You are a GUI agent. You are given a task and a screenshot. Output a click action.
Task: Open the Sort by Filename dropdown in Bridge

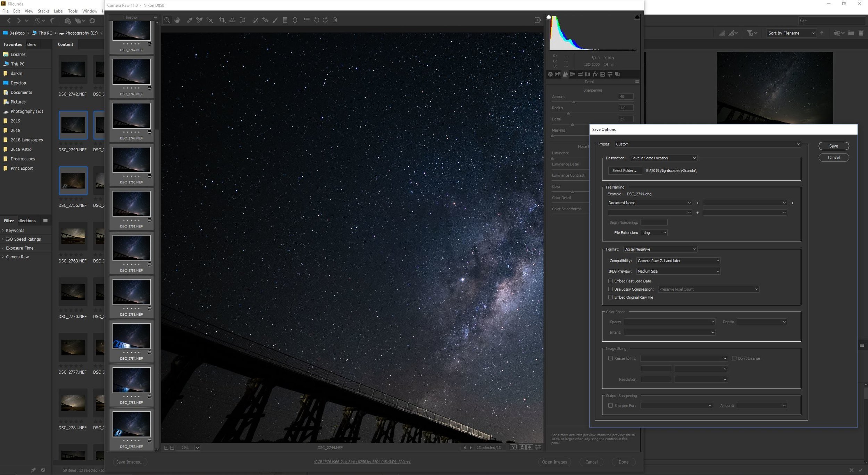coord(791,33)
